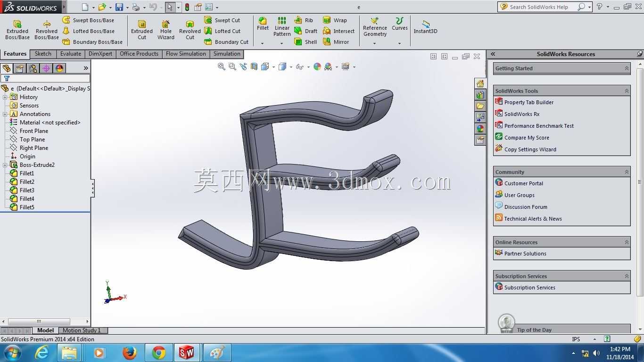644x362 pixels.
Task: Choose the Mirror feature
Action: 336,42
